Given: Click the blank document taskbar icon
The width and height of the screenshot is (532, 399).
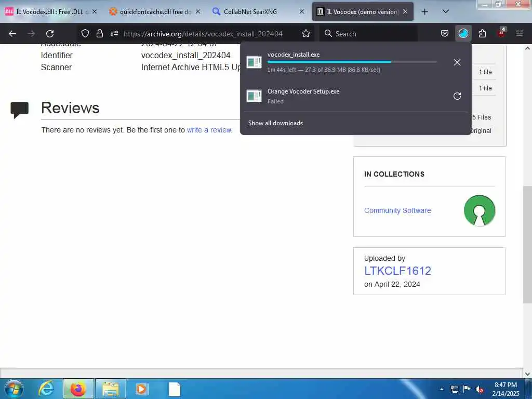Looking at the screenshot, I should click(x=175, y=389).
